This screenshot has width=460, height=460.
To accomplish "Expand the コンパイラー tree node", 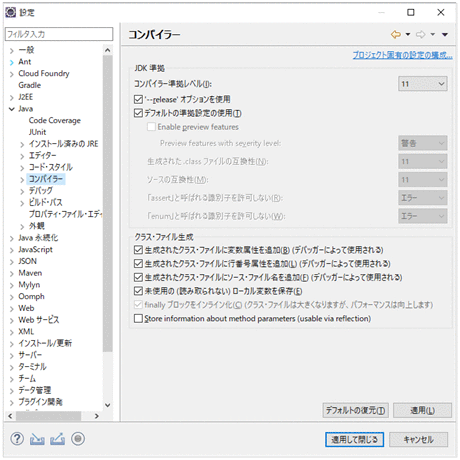I will click(22, 180).
